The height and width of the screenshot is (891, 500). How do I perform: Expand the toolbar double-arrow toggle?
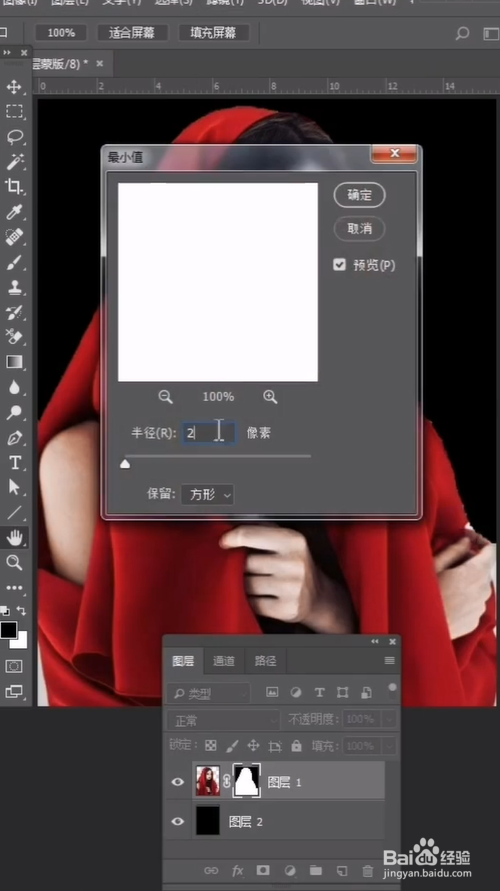[7, 52]
